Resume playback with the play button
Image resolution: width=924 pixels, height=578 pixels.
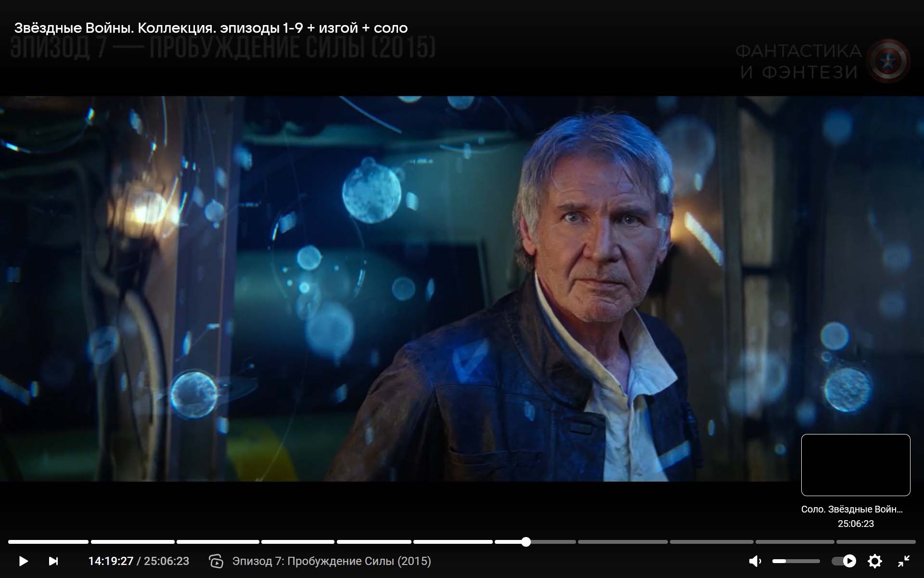[x=23, y=561]
